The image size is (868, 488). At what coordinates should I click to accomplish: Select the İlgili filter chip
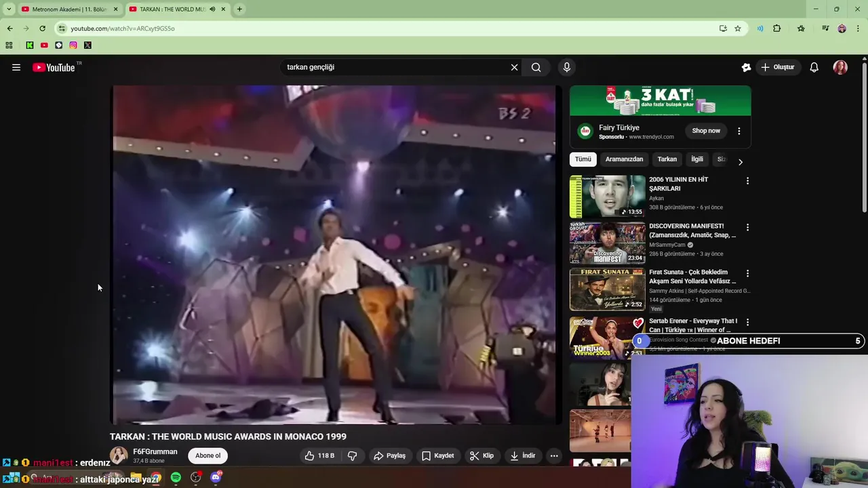(x=697, y=159)
